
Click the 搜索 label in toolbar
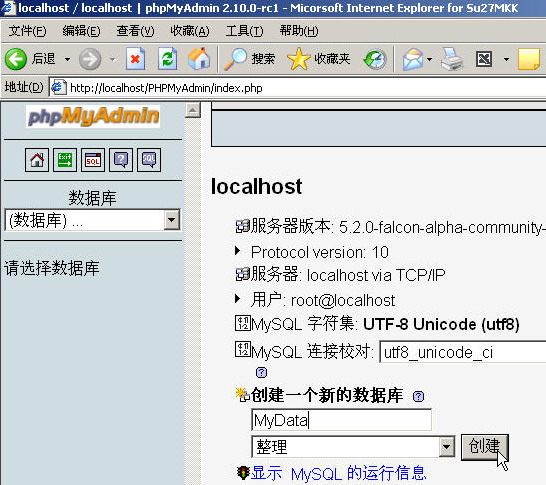click(x=263, y=58)
